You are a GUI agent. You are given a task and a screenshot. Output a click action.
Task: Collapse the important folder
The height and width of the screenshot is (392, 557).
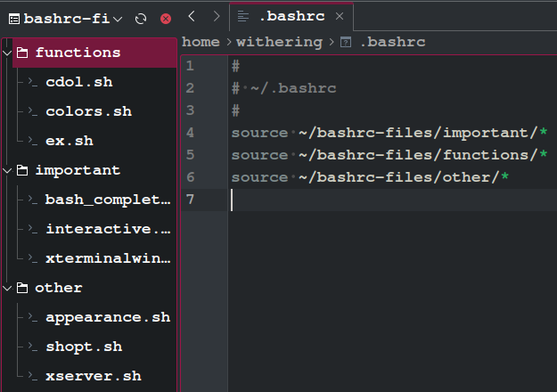pyautogui.click(x=7, y=171)
